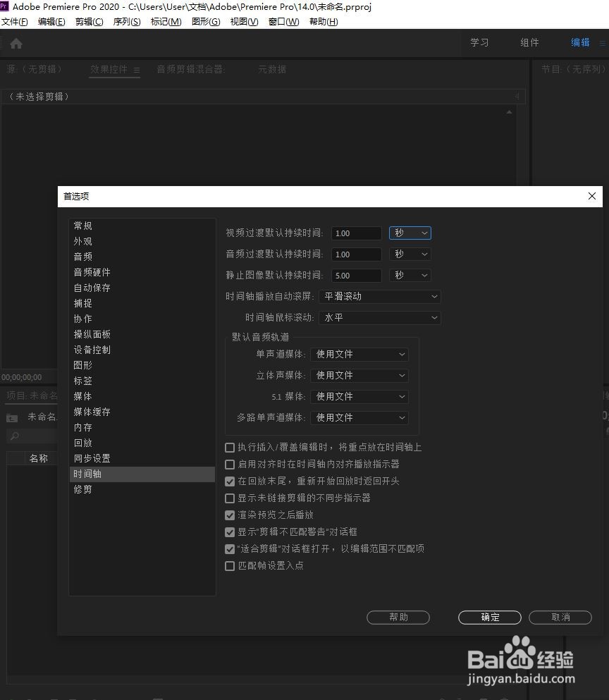Viewport: 609px width, 700px height.
Task: Open the 图形(G) menu
Action: [x=206, y=21]
